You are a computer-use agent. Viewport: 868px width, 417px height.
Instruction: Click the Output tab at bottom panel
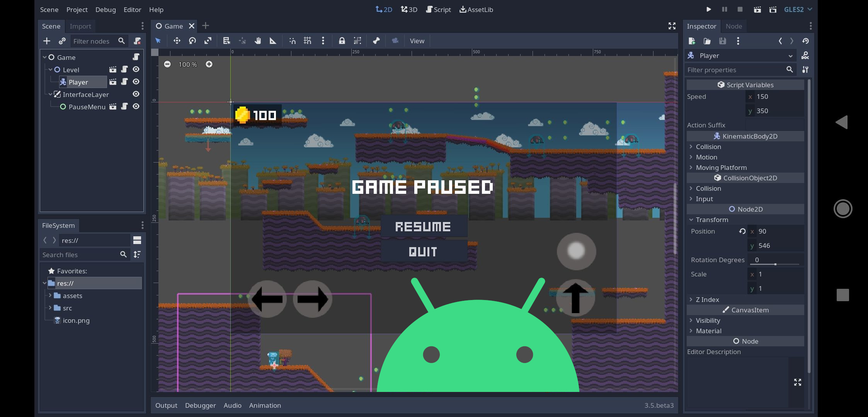(165, 405)
